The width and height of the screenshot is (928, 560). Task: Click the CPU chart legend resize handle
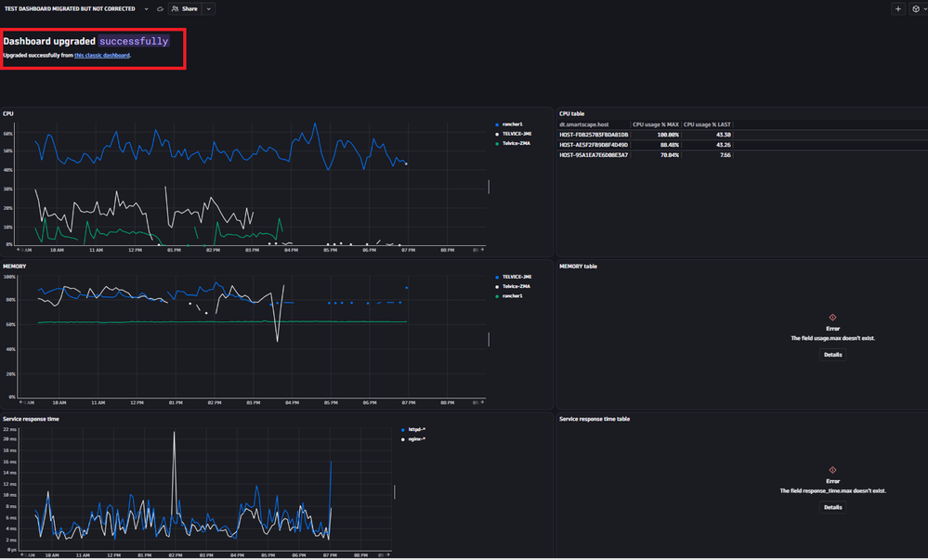[489, 187]
